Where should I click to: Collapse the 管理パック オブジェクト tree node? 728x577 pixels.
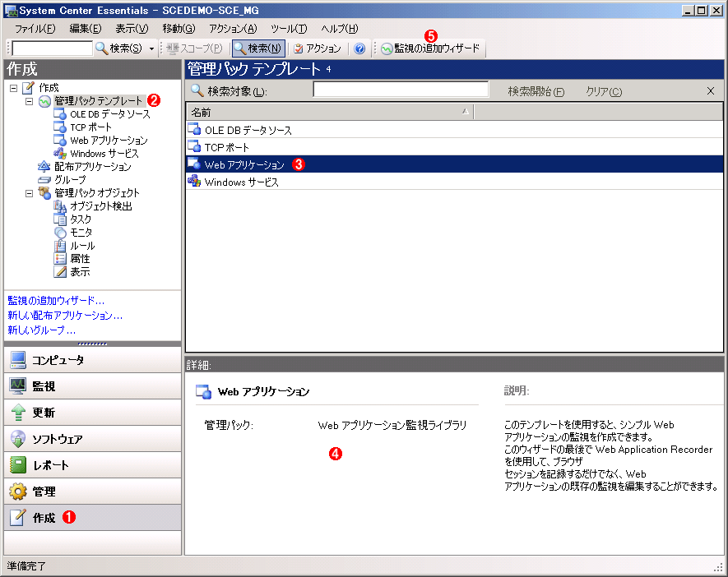(x=30, y=193)
